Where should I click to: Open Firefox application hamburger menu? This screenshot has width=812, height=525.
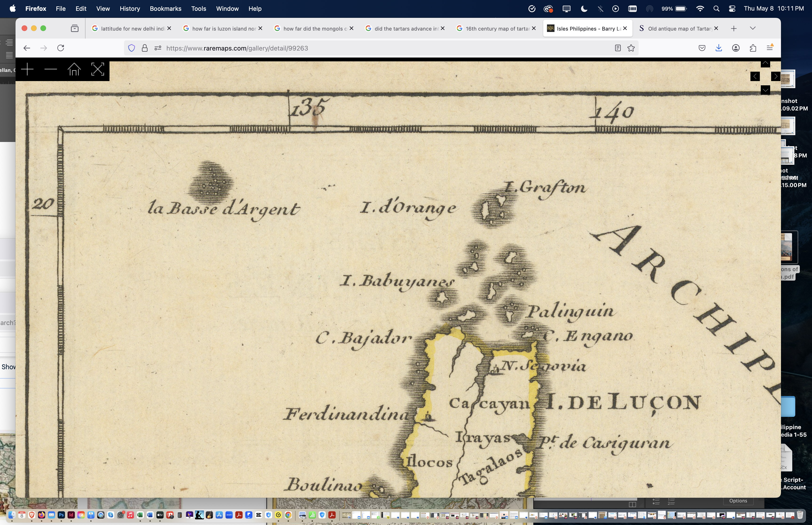[770, 48]
